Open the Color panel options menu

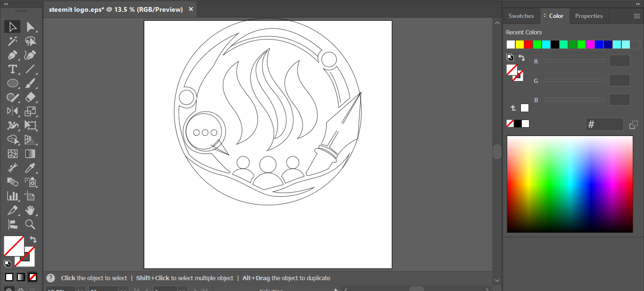(x=637, y=16)
